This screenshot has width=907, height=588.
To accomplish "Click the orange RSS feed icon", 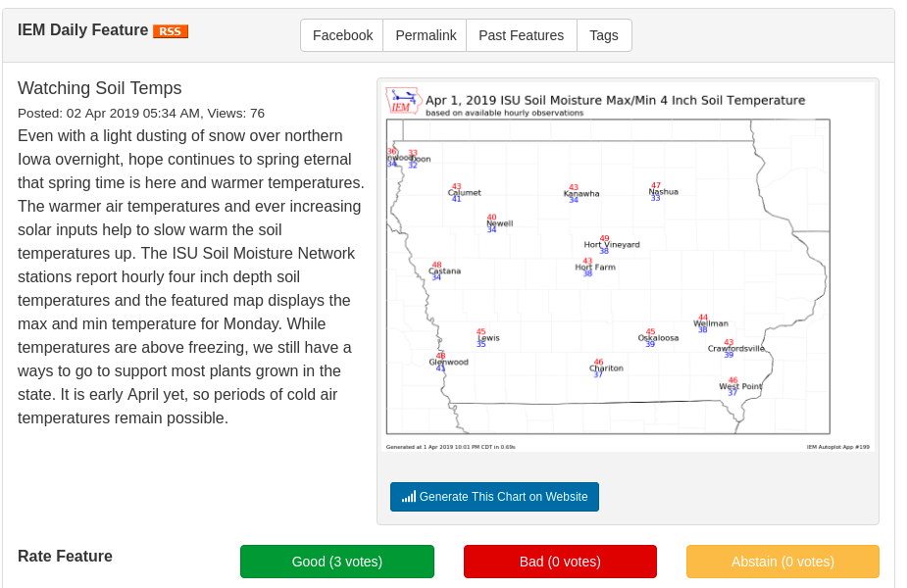I will [170, 31].
